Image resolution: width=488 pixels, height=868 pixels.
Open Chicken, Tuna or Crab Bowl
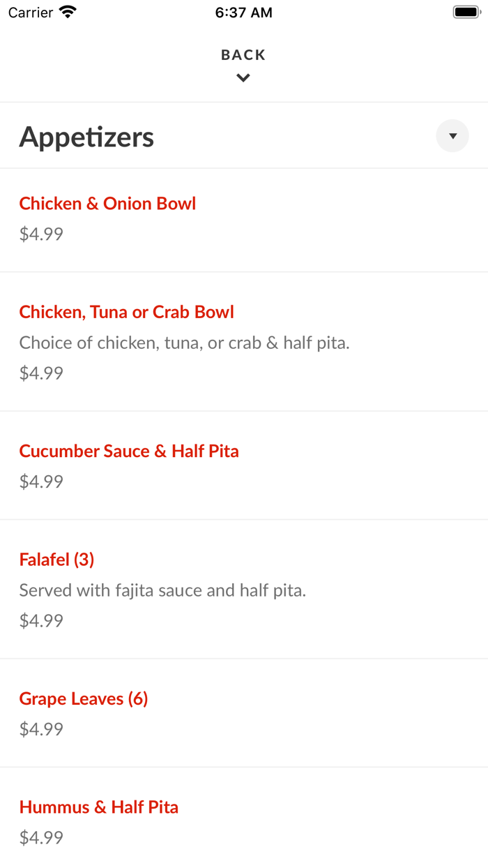(x=126, y=312)
